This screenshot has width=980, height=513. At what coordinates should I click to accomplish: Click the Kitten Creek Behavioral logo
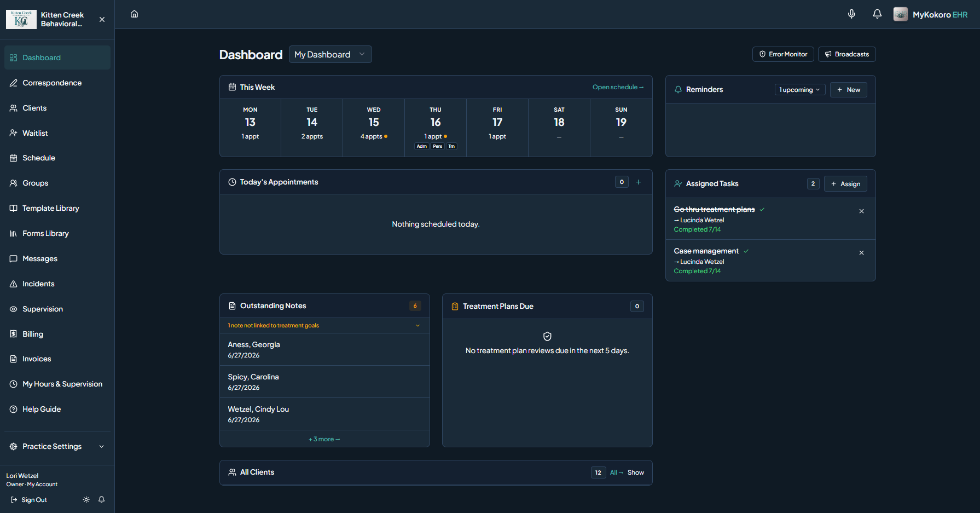pyautogui.click(x=21, y=19)
